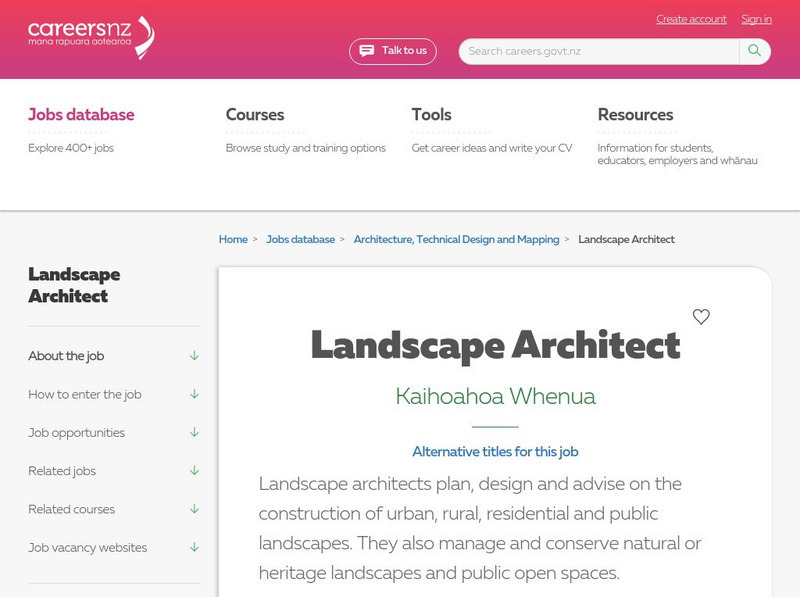Jump to Job opportunities via arrow

tap(194, 433)
